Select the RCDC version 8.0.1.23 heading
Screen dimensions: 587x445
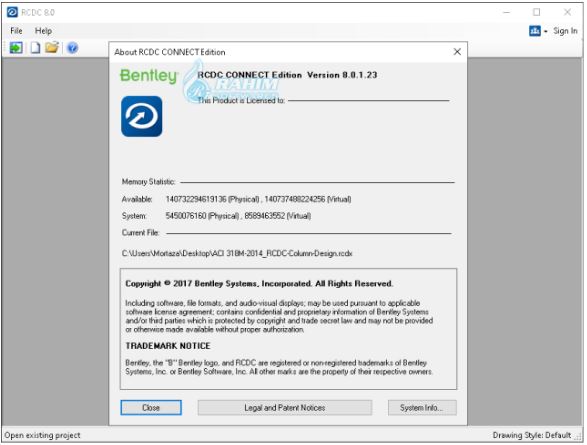[287, 75]
